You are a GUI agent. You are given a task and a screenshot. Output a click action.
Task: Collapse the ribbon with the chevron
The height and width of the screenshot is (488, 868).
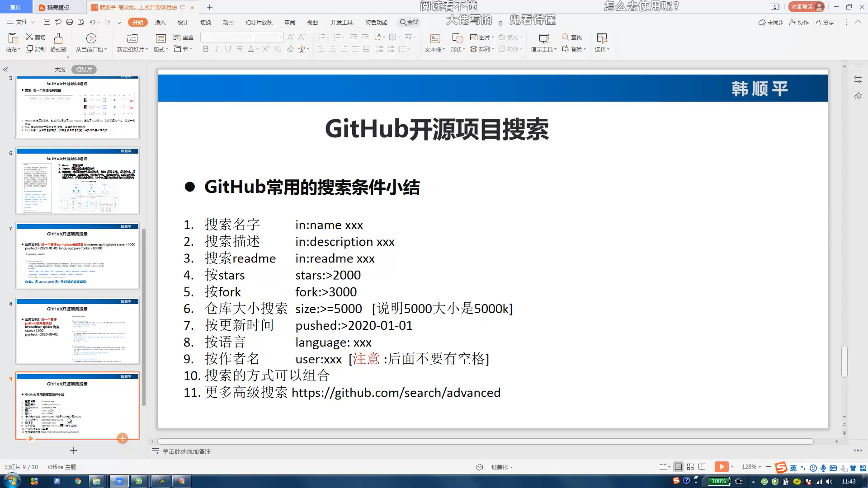click(858, 22)
